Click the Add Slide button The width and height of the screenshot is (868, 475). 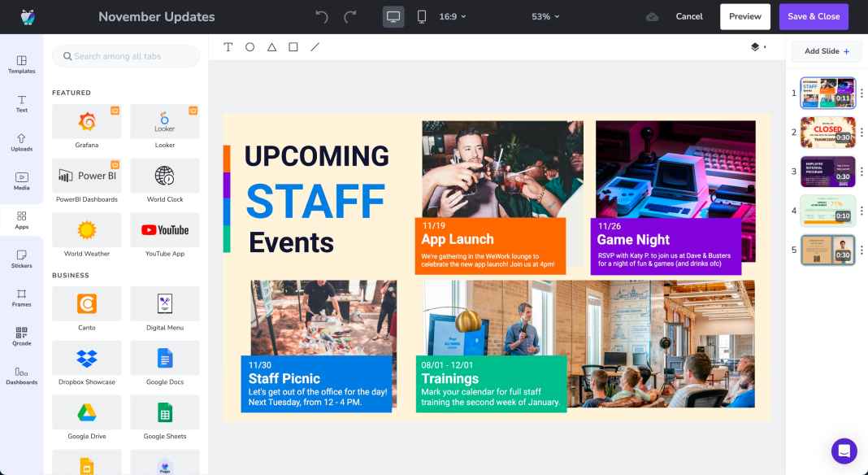click(826, 50)
